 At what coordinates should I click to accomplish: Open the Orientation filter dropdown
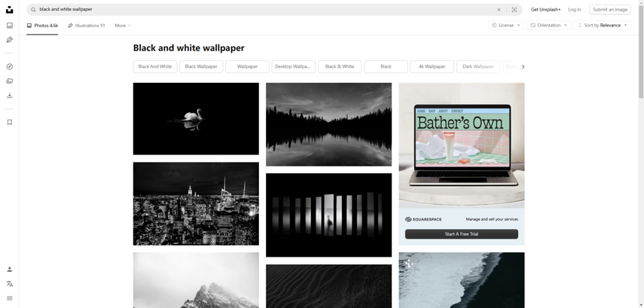548,25
